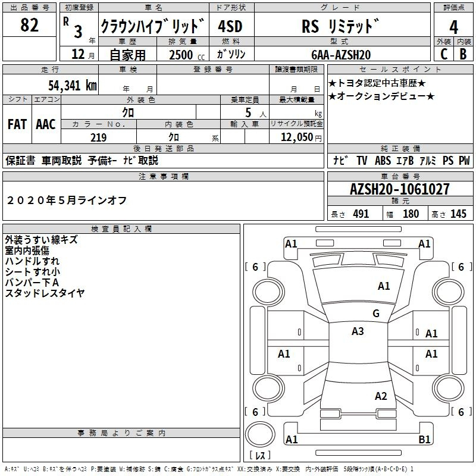Select the A2 mark on the trunk

pyautogui.click(x=381, y=396)
